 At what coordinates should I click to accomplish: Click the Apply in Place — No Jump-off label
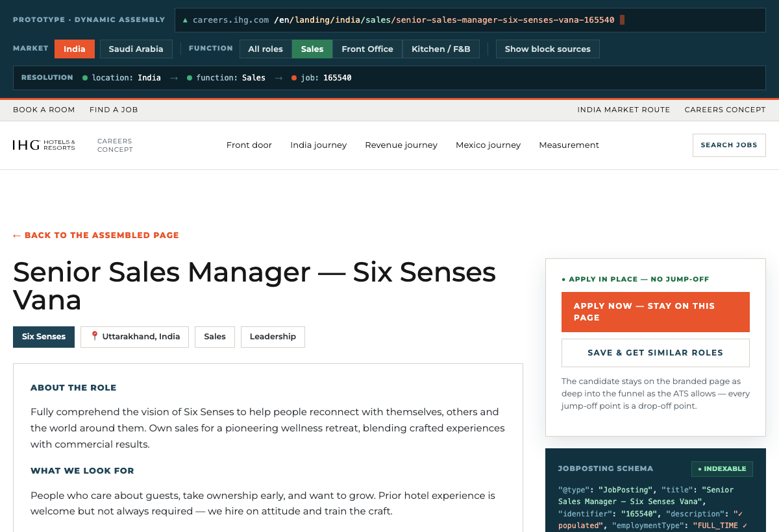(636, 280)
